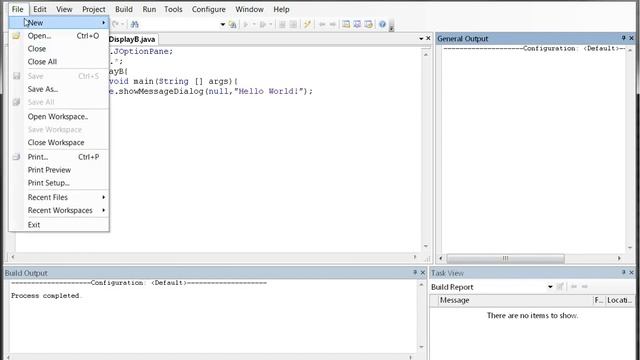The image size is (640, 360).
Task: Choose Print Preview menu entry
Action: click(59, 170)
